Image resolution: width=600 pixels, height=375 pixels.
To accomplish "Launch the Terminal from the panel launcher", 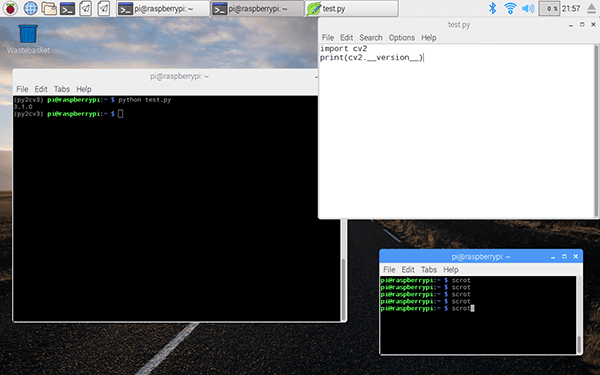I will coord(67,8).
